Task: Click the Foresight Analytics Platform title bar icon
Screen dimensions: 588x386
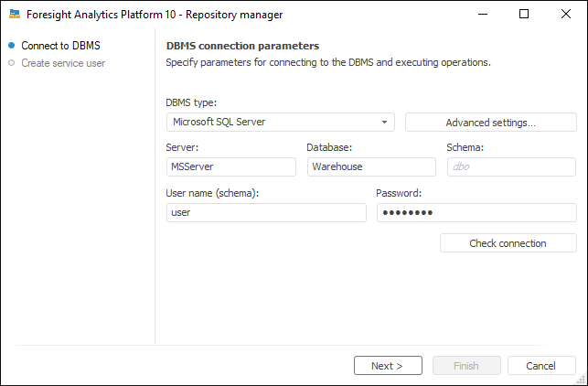Action: (x=15, y=14)
